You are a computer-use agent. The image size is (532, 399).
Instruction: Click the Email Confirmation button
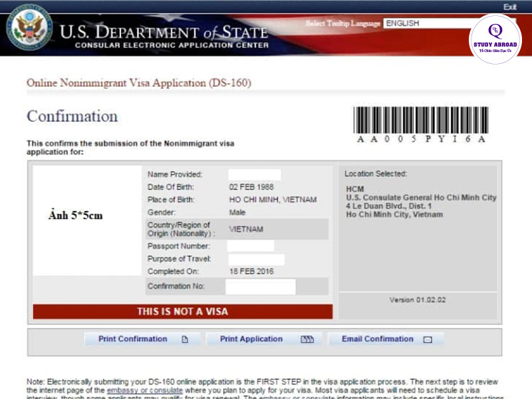(x=386, y=339)
